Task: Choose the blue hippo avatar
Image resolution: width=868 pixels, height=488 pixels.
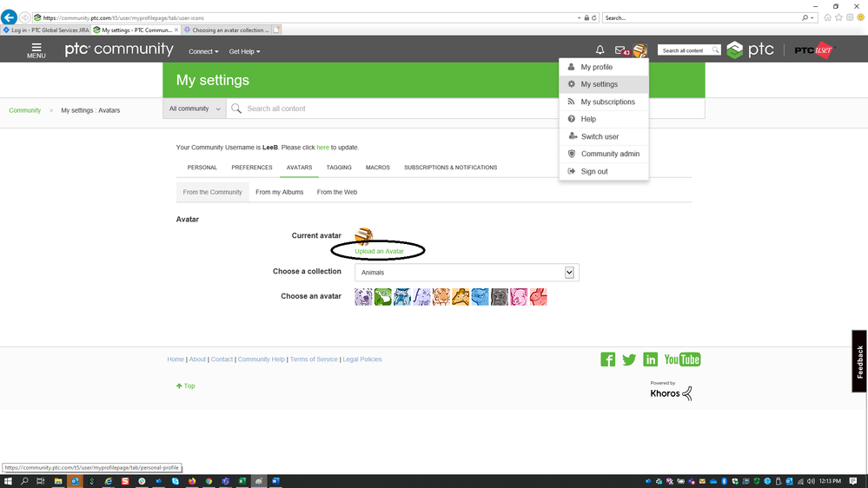Action: [x=480, y=297]
